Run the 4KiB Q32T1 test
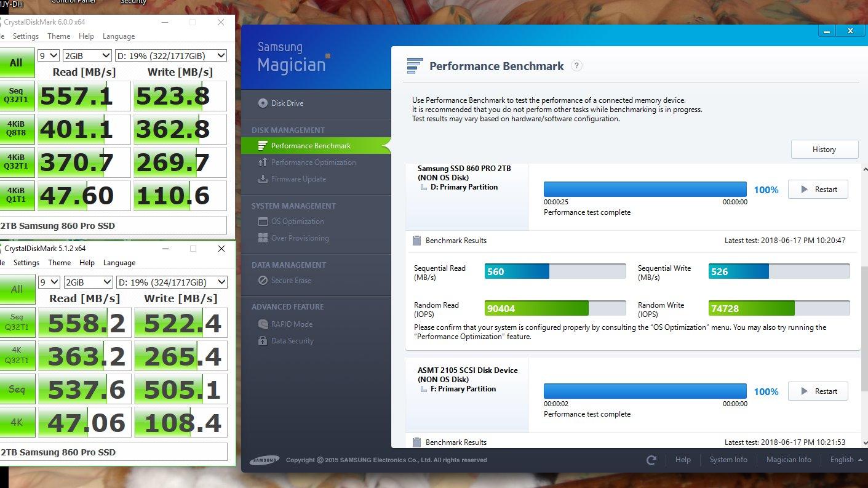The image size is (868, 488). [16, 162]
